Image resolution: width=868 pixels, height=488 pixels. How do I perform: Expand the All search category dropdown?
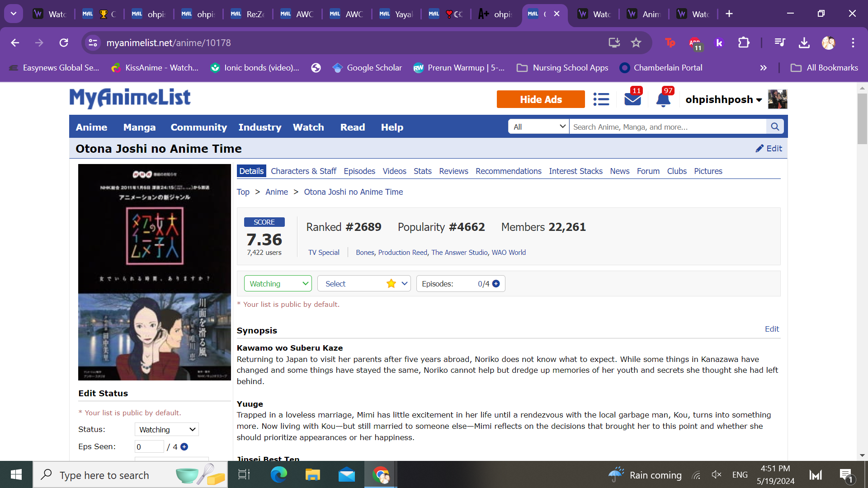point(538,127)
